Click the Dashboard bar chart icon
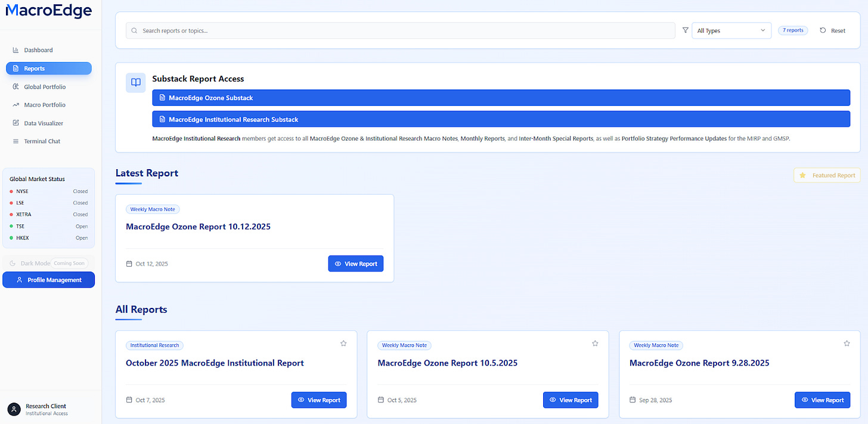The width and height of the screenshot is (868, 424). (x=16, y=50)
